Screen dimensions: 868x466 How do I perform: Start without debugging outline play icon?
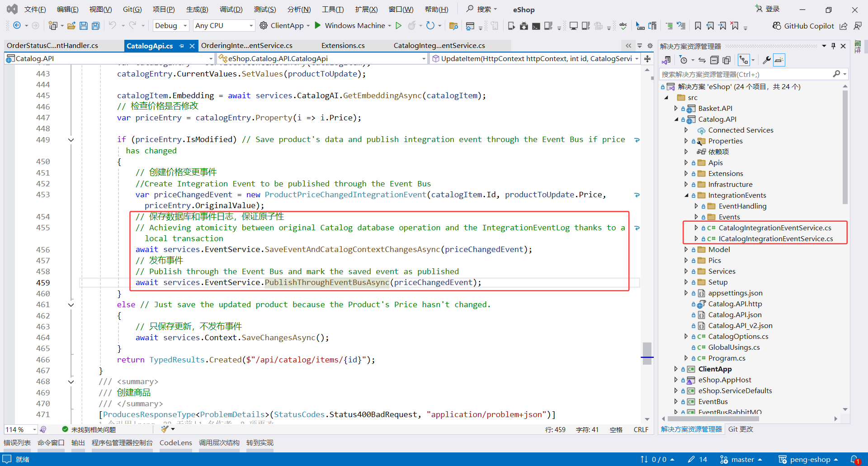click(398, 26)
